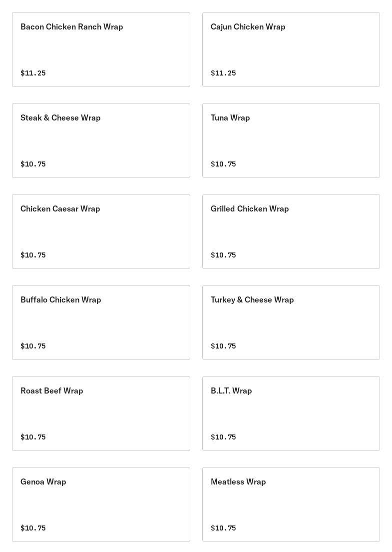The image size is (392, 552).
Task: Click the Meatless Wrap $10.75 price
Action: coord(223,528)
